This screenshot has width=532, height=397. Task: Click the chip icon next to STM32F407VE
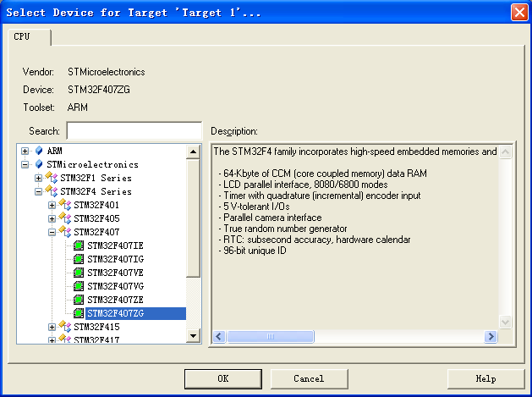tap(79, 273)
